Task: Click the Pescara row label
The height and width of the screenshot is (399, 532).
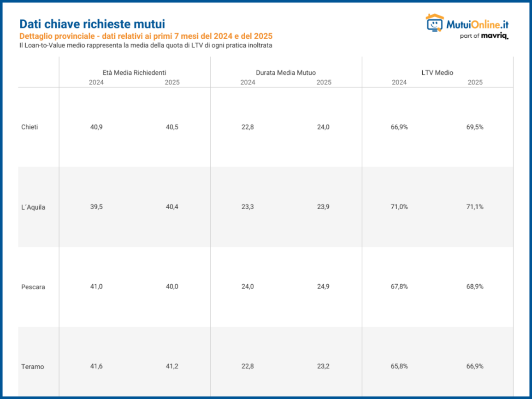Action: click(33, 287)
